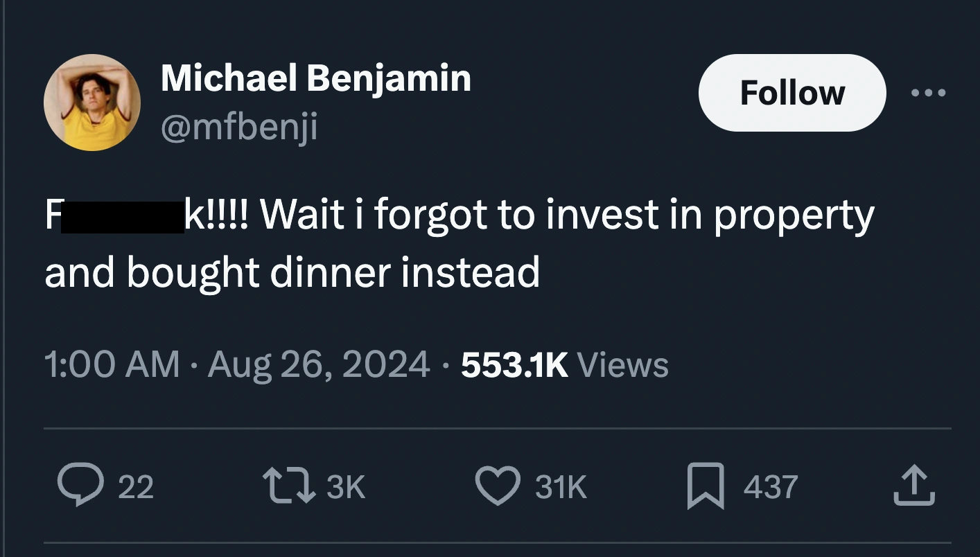Image resolution: width=980 pixels, height=557 pixels.
Task: Click the 31K likes count
Action: (x=561, y=486)
